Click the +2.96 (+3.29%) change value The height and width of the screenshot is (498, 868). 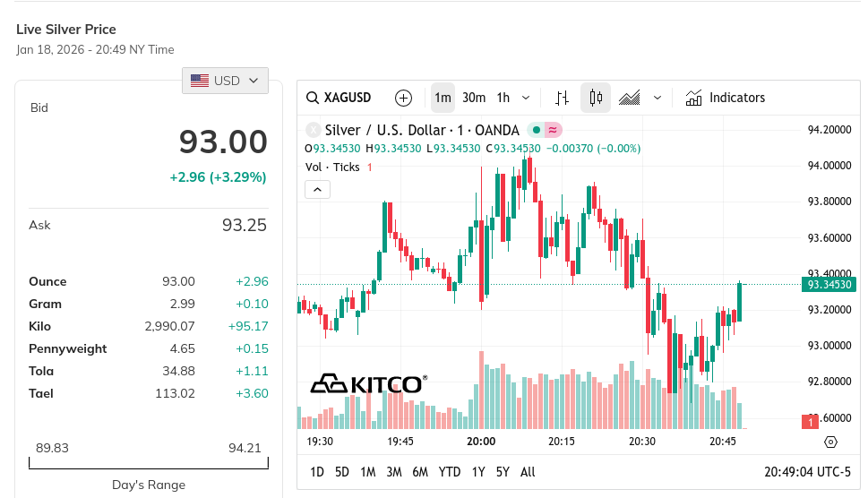(218, 177)
